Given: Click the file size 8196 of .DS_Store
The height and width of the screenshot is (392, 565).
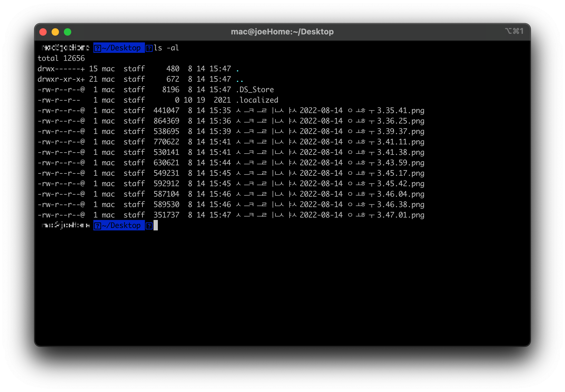Looking at the screenshot, I should click(x=171, y=90).
